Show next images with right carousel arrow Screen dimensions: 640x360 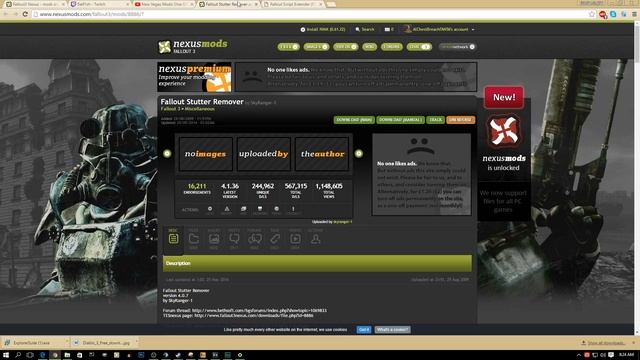[x=358, y=153]
